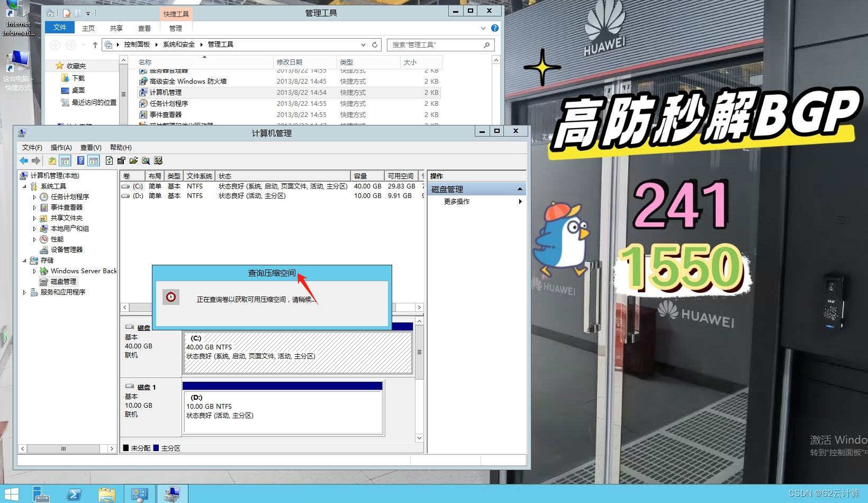Open This PC shortcut on desktop
868x503 pixels.
click(x=18, y=70)
